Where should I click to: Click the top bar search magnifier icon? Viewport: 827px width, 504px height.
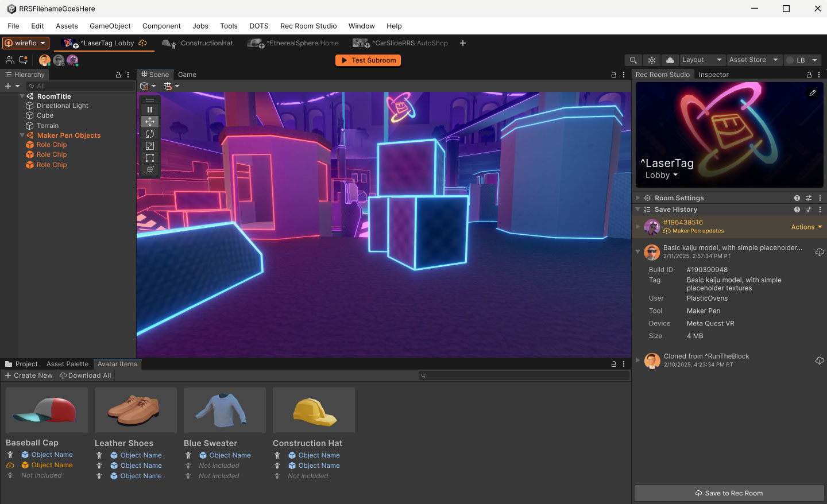pyautogui.click(x=633, y=60)
